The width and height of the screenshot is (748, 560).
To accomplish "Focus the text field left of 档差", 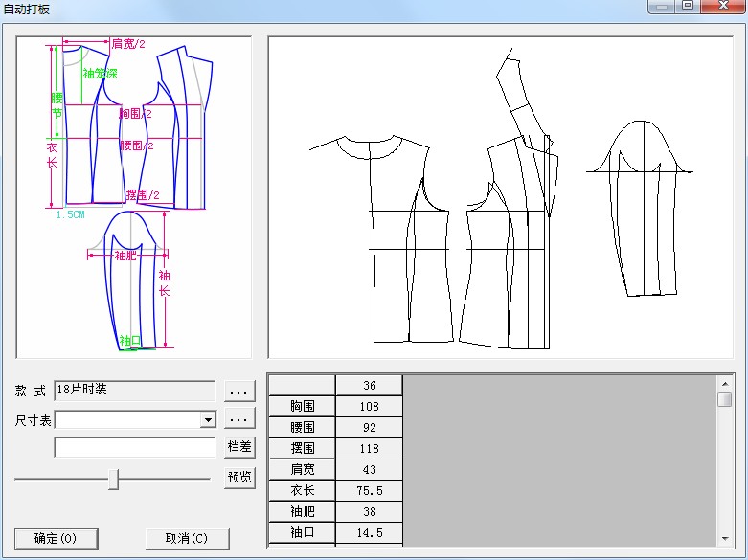I will pos(134,447).
